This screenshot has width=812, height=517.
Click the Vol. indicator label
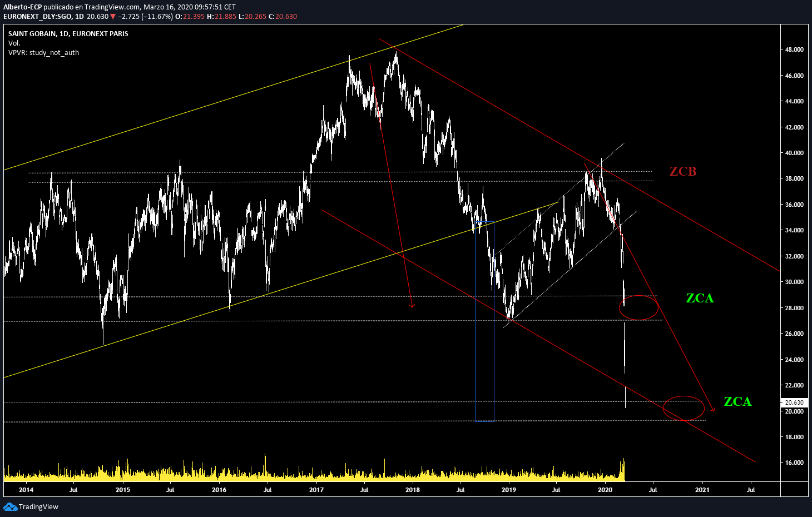[x=14, y=43]
